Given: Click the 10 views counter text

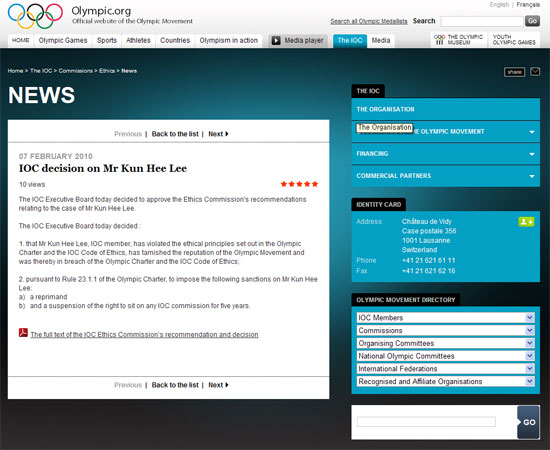Looking at the screenshot, I should click(x=32, y=184).
